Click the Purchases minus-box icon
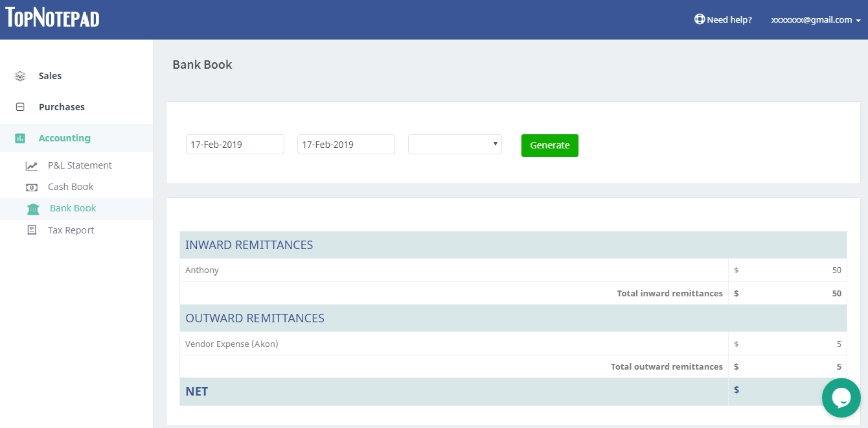 click(x=20, y=107)
